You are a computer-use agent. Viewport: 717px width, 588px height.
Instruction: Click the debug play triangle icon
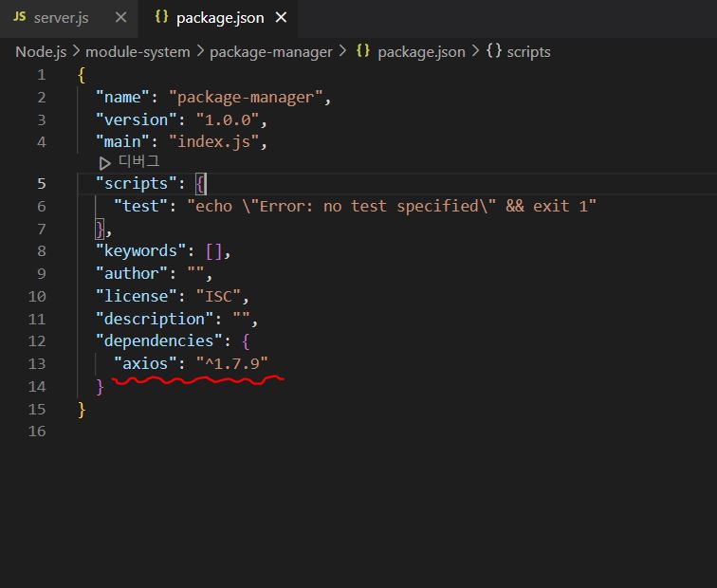104,163
